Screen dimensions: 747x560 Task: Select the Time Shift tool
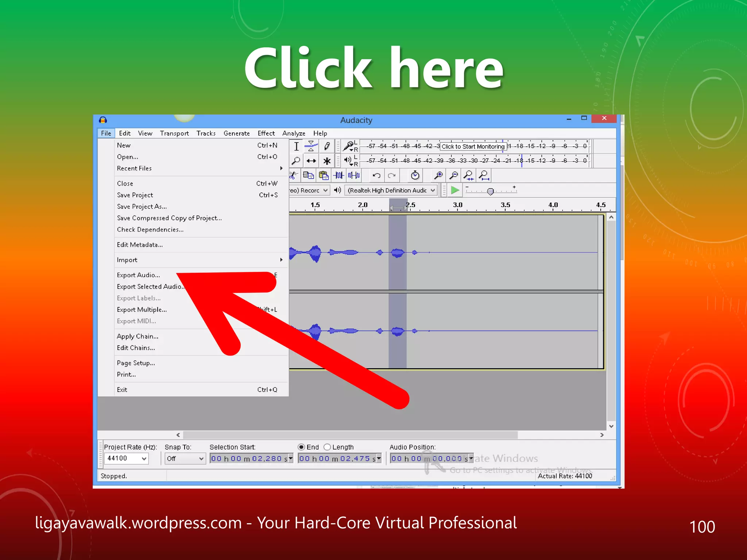311,161
